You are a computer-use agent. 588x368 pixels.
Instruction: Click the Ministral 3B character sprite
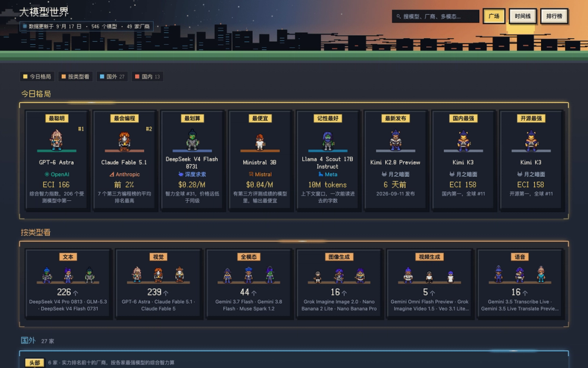click(x=259, y=142)
